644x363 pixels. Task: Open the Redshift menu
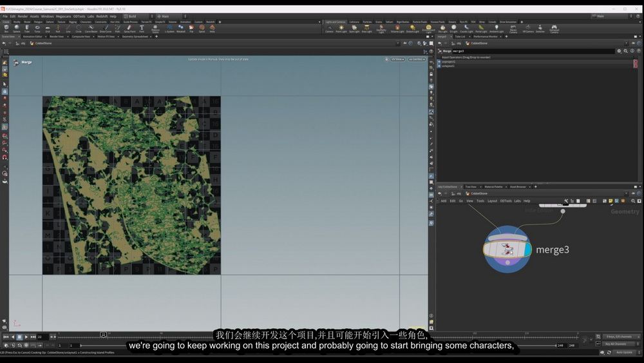102,17
